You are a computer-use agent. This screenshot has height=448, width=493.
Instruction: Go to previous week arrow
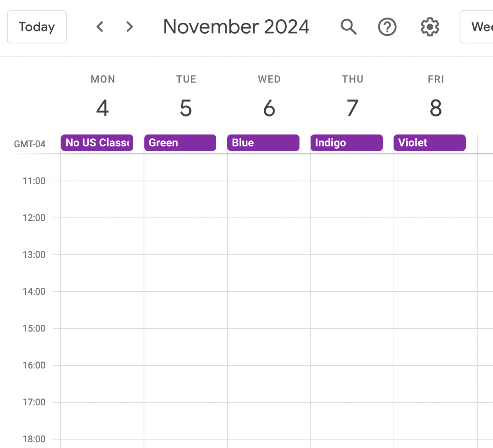(100, 27)
